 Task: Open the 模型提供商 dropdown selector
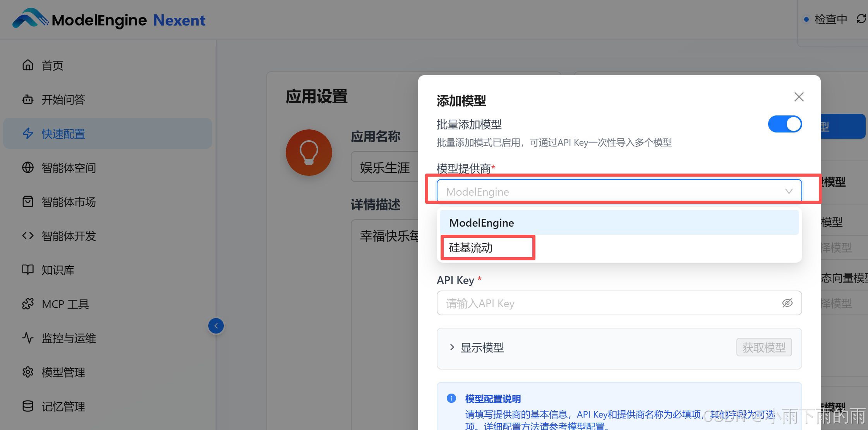pos(619,191)
